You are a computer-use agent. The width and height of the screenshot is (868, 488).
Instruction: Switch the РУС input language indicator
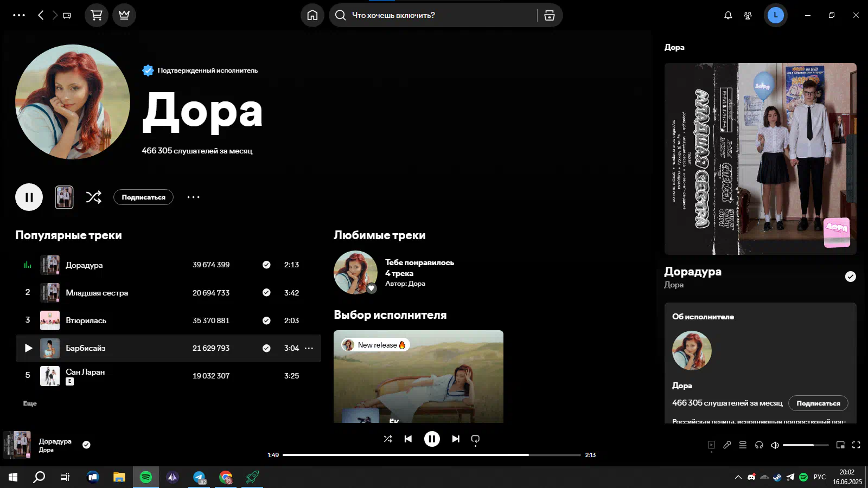click(820, 477)
